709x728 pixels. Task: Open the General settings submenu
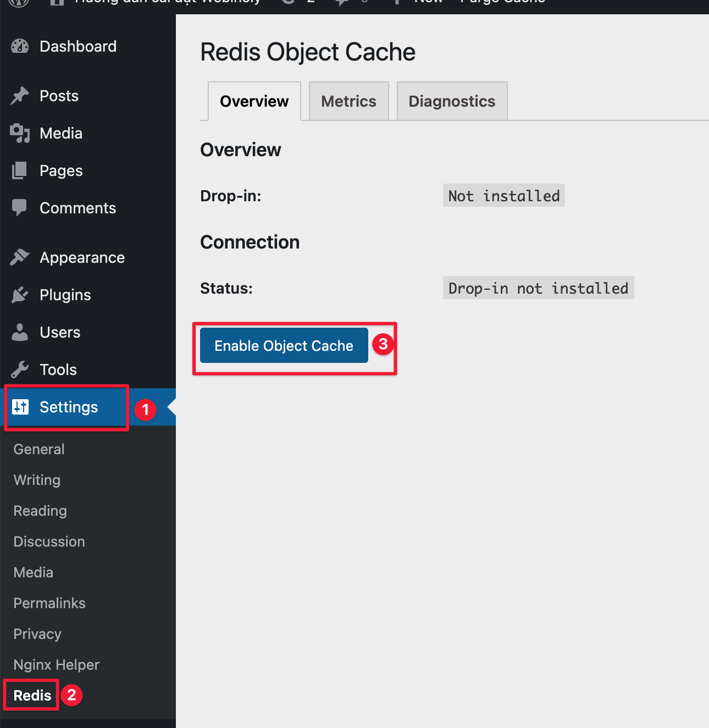(39, 449)
